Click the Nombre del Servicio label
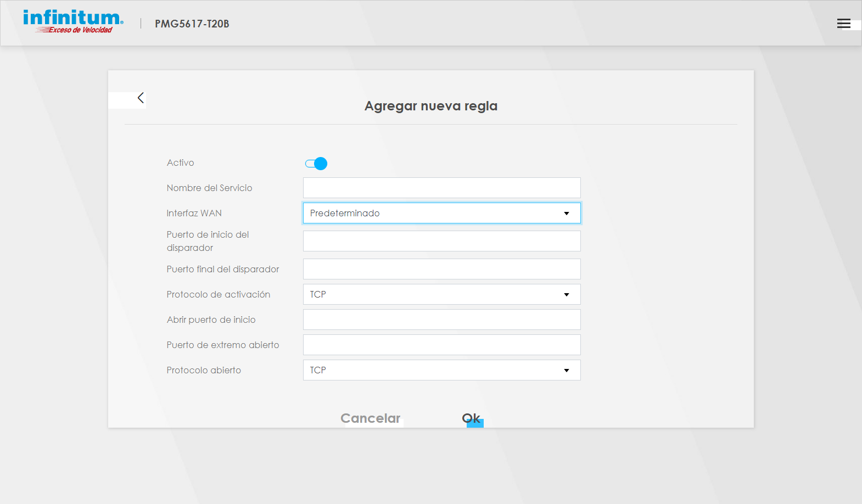Image resolution: width=862 pixels, height=504 pixels. pos(209,188)
